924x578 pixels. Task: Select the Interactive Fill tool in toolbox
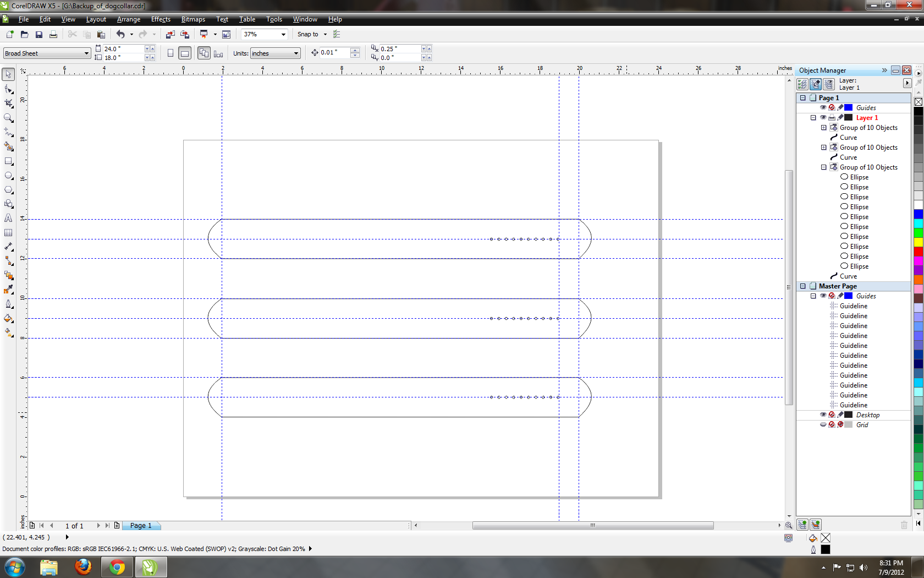coord(8,332)
